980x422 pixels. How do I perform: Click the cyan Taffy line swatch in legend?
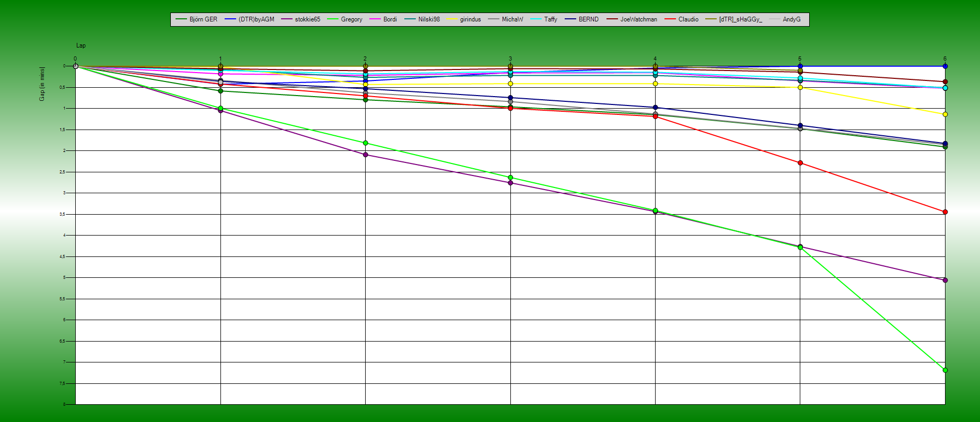click(535, 19)
